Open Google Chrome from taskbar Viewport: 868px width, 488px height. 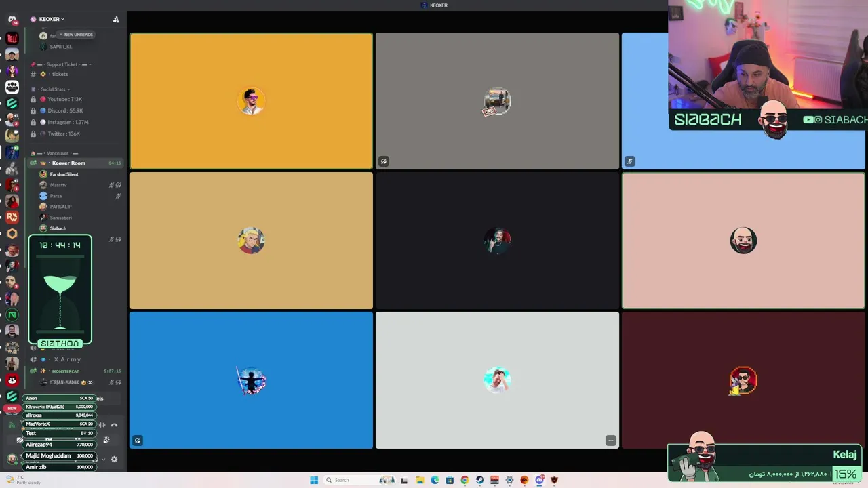click(465, 480)
